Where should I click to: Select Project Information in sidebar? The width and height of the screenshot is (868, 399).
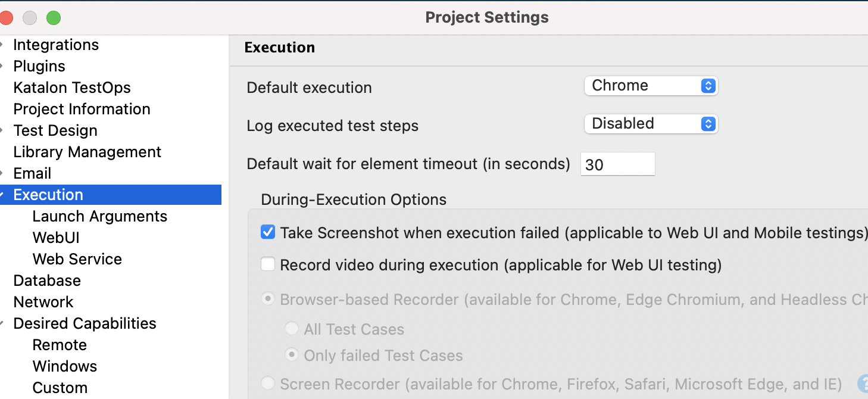pyautogui.click(x=82, y=109)
